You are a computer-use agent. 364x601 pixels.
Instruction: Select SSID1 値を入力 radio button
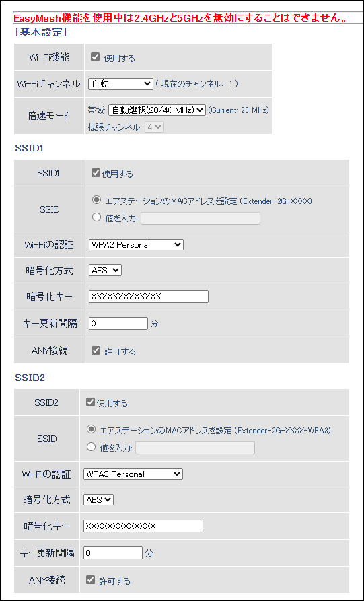97,217
